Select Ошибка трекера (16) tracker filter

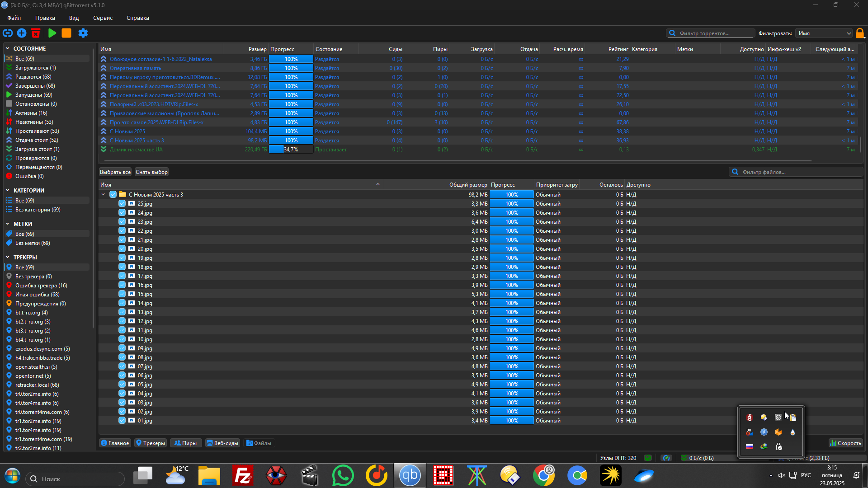[x=41, y=286]
